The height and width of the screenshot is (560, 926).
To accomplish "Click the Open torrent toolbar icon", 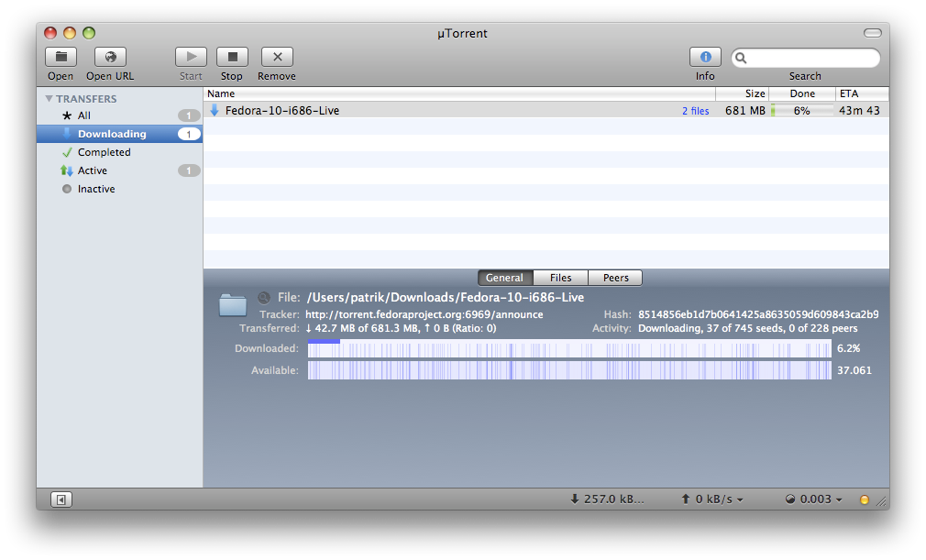I will pyautogui.click(x=61, y=57).
